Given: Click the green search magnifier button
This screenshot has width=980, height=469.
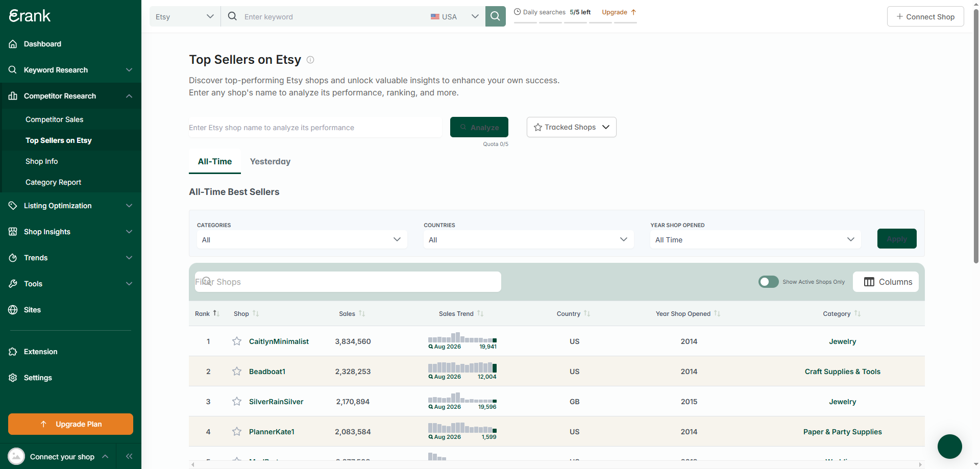Looking at the screenshot, I should tap(495, 16).
